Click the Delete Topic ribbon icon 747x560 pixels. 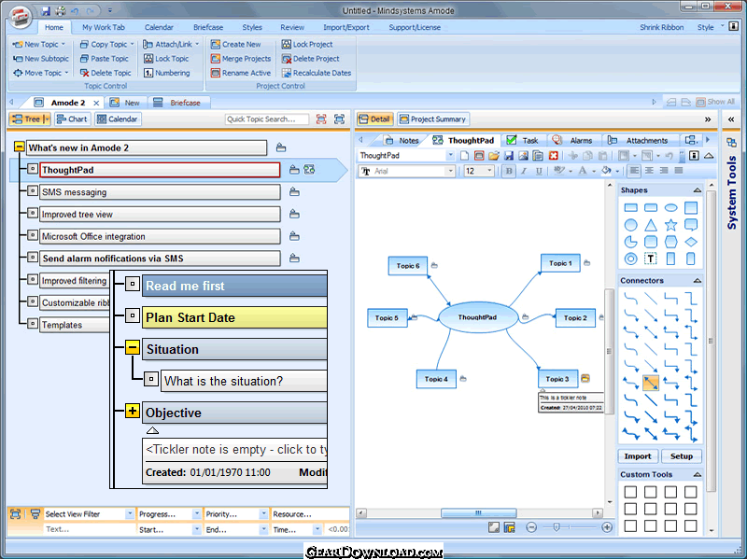pos(85,73)
